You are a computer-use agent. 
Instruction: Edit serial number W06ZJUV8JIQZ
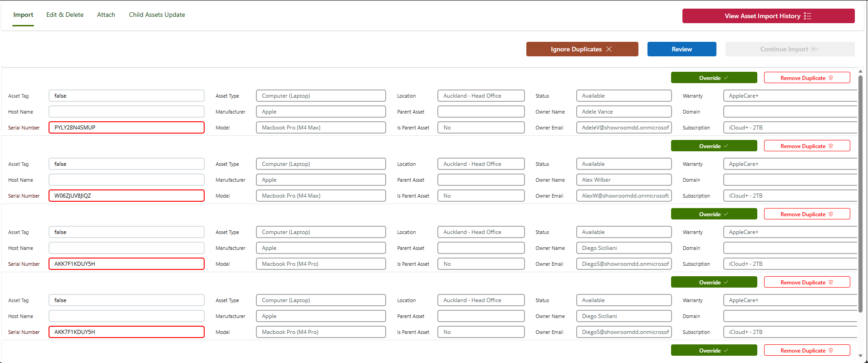tap(127, 196)
